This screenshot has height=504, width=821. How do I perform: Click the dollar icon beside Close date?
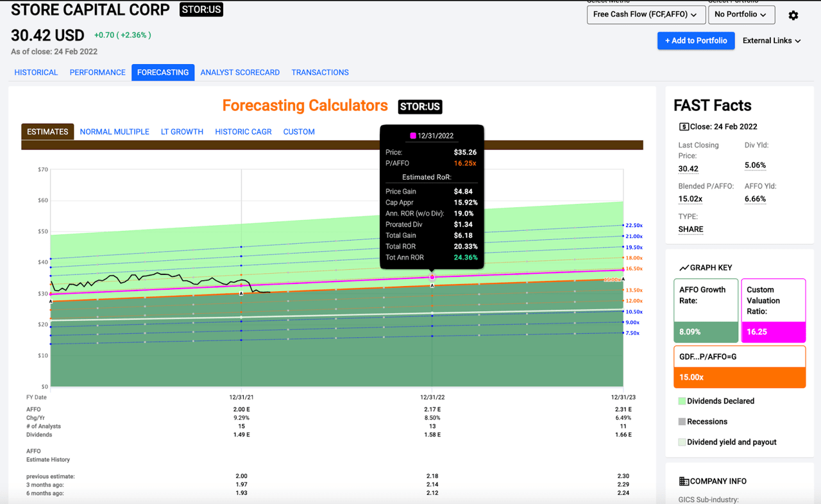point(684,126)
